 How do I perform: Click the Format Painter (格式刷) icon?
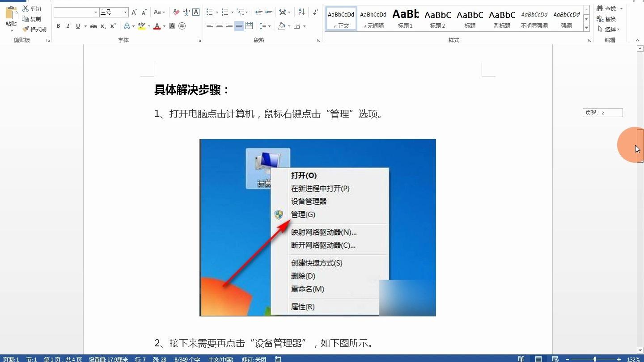(26, 29)
